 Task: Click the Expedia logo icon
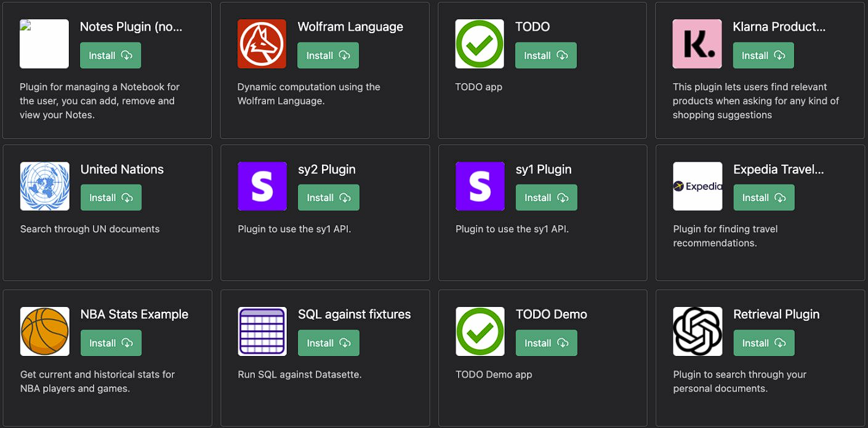coord(697,186)
